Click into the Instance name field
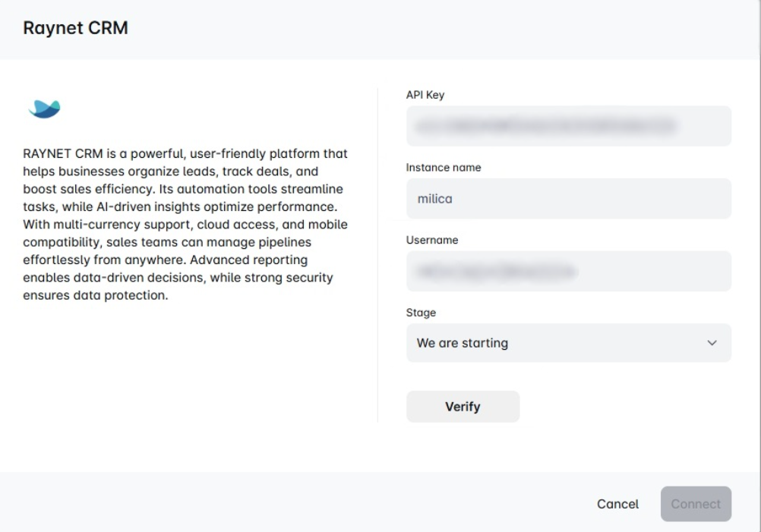 [x=568, y=199]
